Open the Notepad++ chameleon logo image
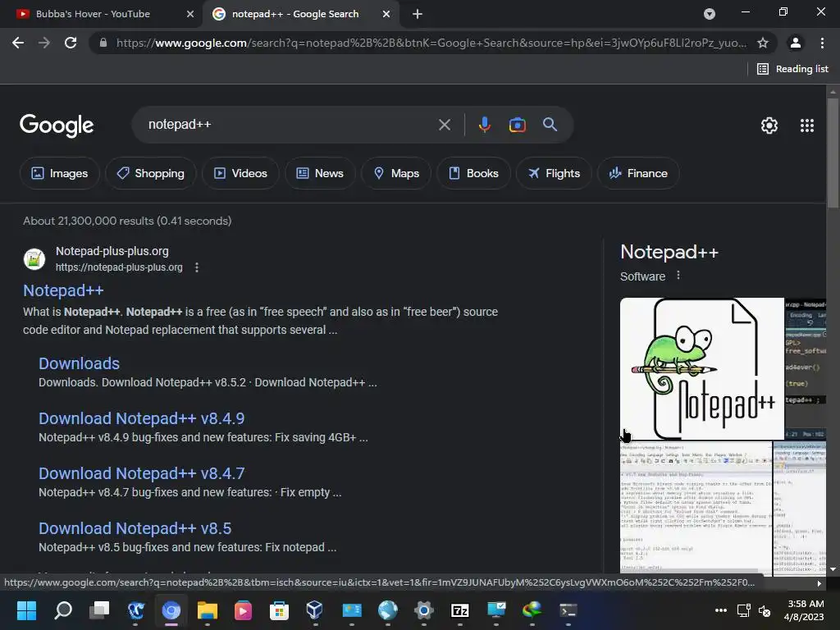The height and width of the screenshot is (630, 840). pos(702,368)
